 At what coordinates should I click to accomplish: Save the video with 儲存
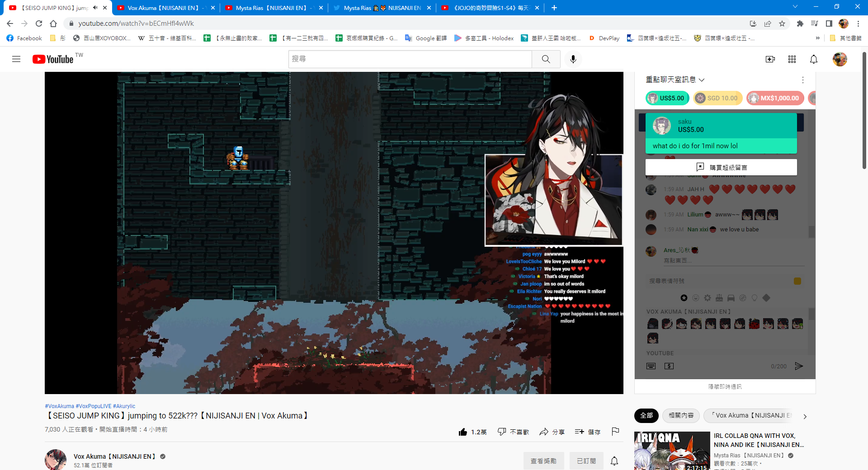click(588, 432)
